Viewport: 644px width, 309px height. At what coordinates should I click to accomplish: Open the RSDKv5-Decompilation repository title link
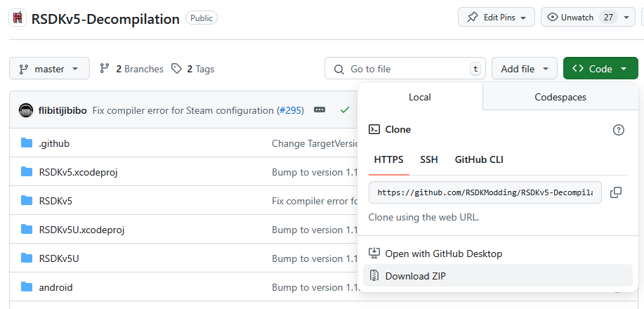click(105, 19)
